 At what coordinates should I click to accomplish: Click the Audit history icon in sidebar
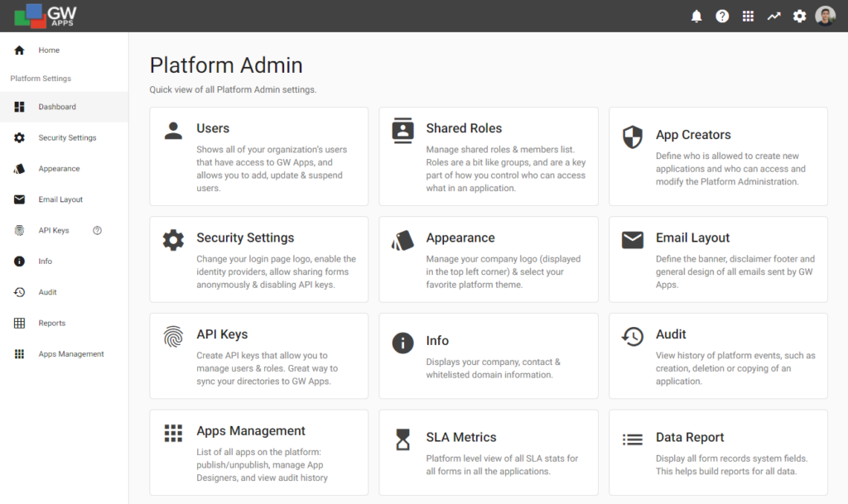[x=20, y=292]
